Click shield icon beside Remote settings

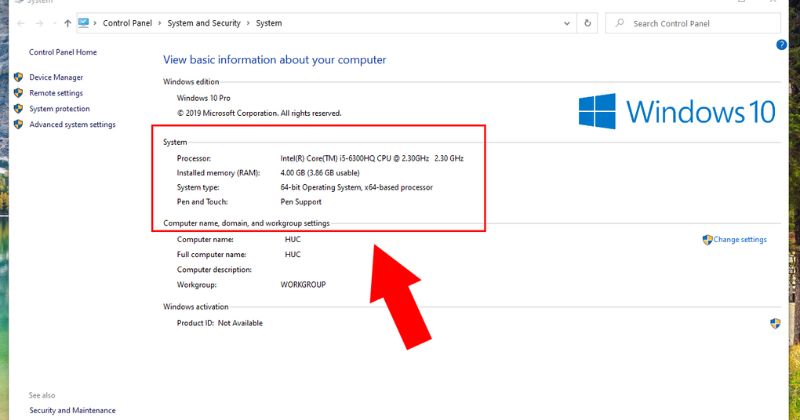click(18, 93)
